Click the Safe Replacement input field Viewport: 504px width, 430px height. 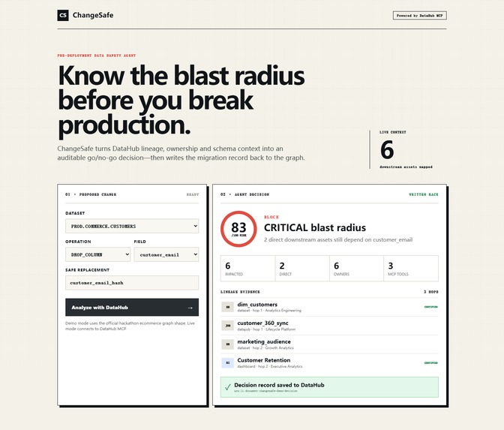[132, 283]
